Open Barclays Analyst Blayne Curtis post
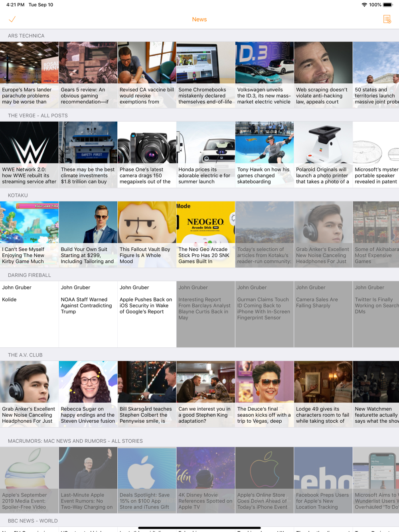 tap(206, 314)
